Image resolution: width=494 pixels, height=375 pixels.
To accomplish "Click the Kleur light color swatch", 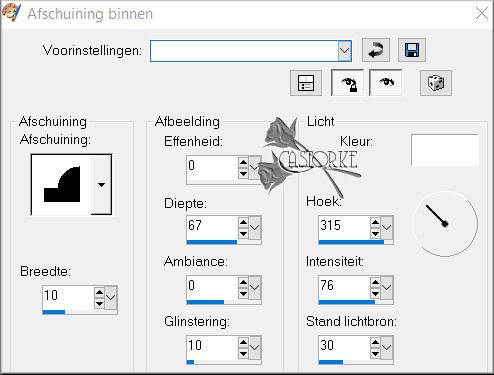I will tap(445, 150).
